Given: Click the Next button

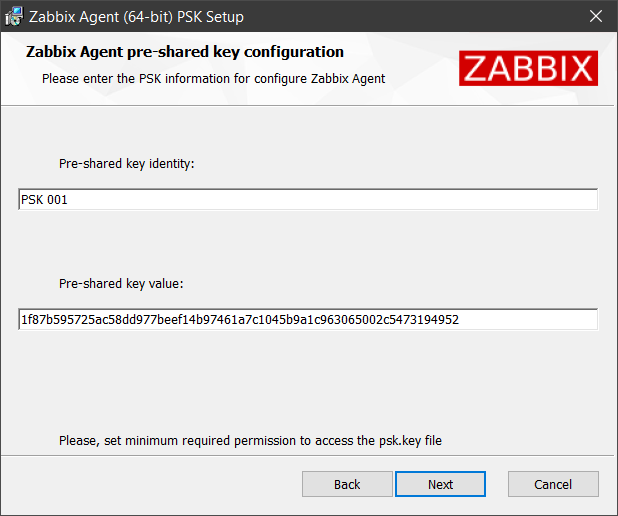Looking at the screenshot, I should (440, 484).
